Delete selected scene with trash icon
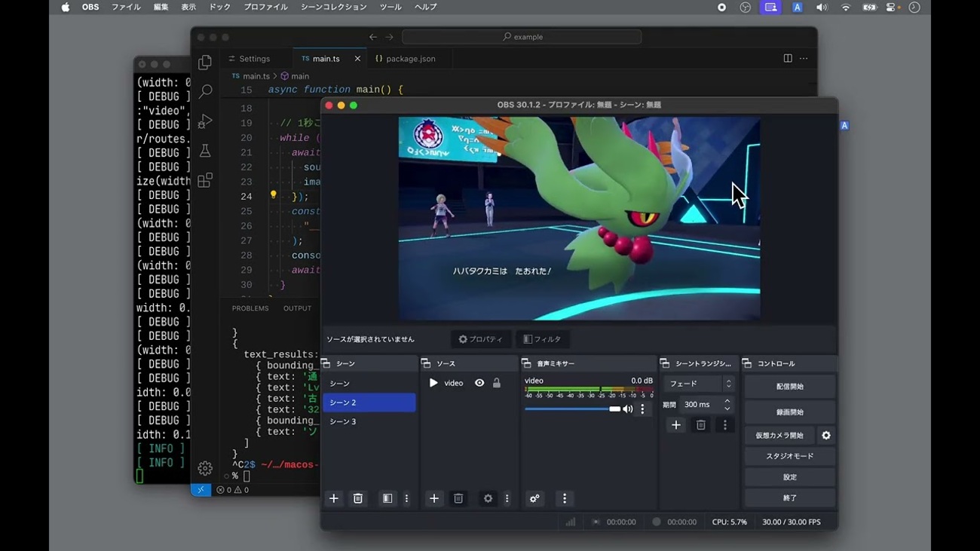This screenshot has height=551, width=980. 358,498
